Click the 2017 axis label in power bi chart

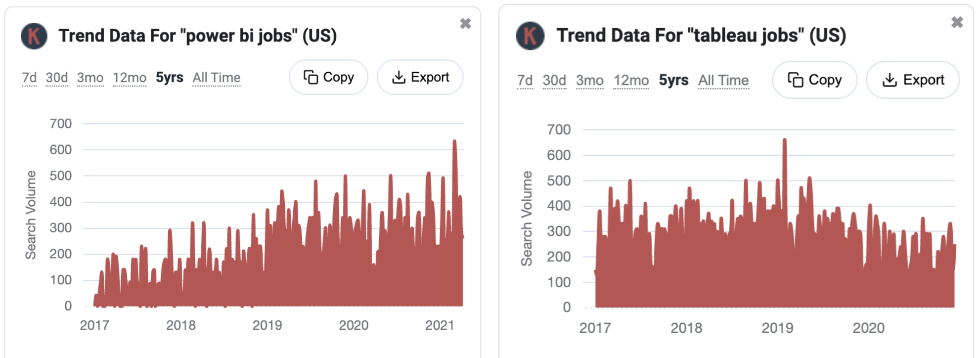(x=94, y=325)
